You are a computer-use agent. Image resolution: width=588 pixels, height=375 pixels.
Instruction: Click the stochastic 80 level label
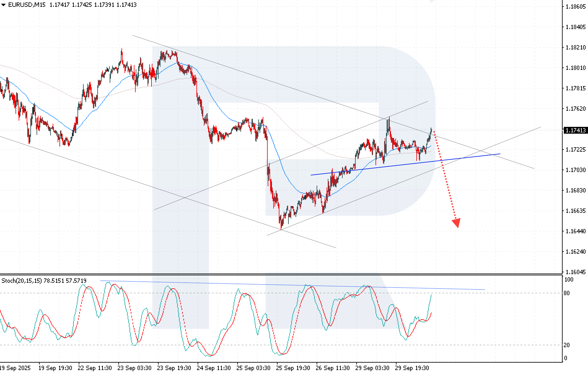point(566,293)
